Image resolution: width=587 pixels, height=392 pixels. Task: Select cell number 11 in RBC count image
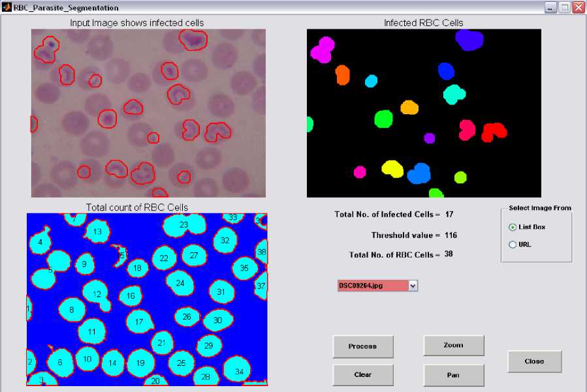click(92, 331)
